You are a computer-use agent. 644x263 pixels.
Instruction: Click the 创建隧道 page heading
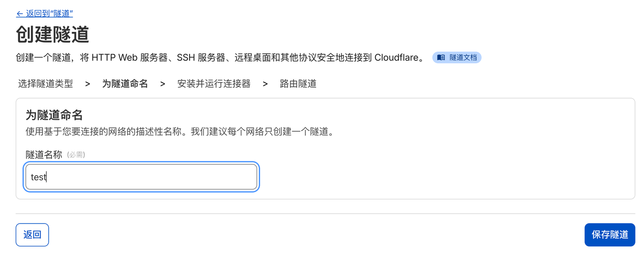tap(52, 34)
